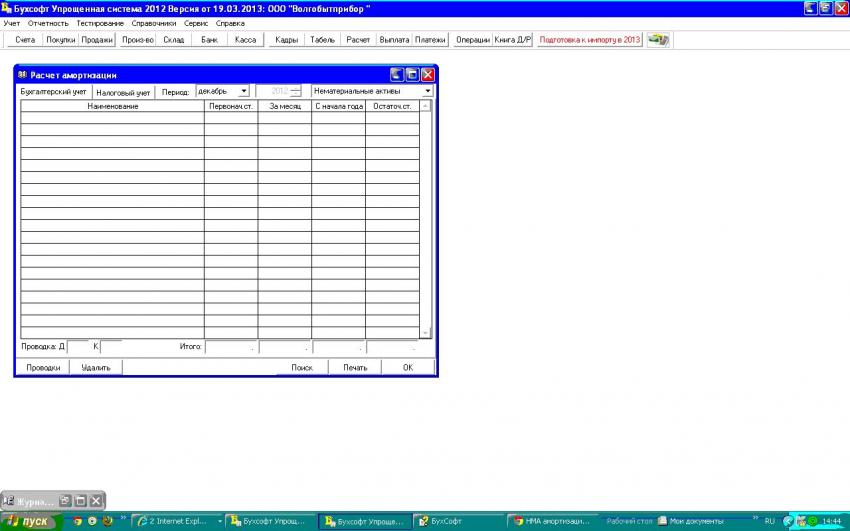The width and height of the screenshot is (850, 531).
Task: Click the Chrome icon in quick launch
Action: 78,521
